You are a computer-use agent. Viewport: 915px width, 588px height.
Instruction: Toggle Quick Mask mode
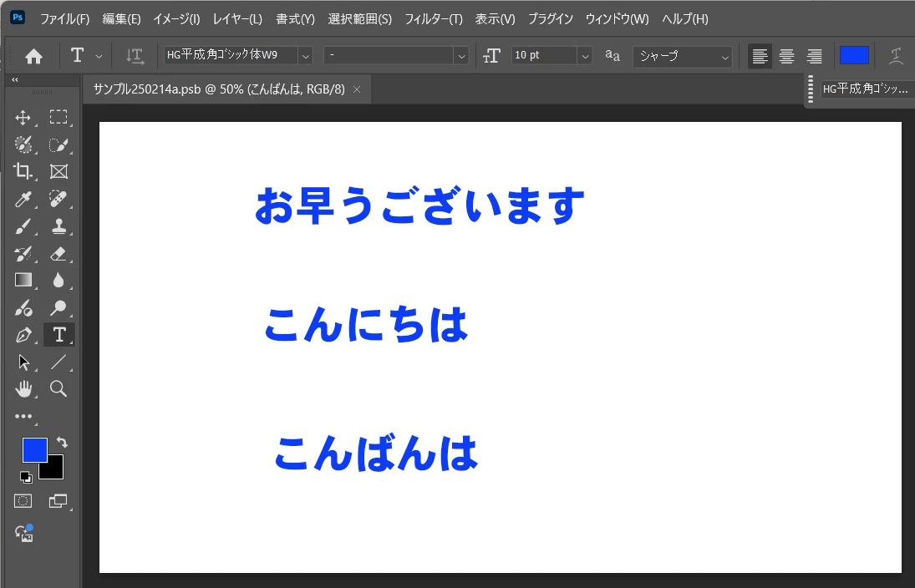click(x=23, y=501)
